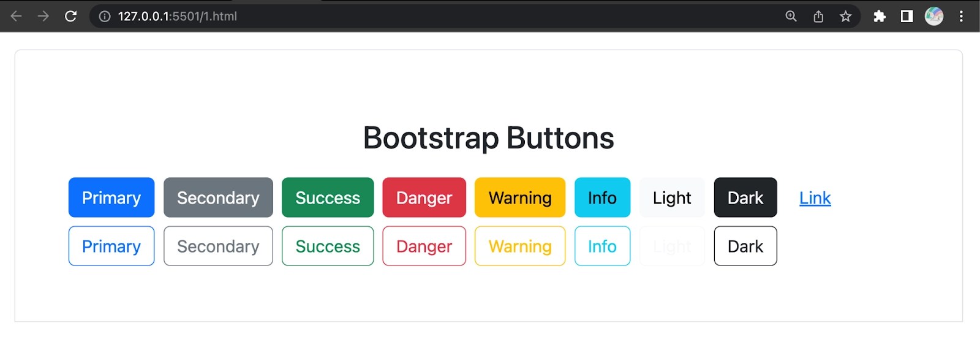This screenshot has width=980, height=344.
Task: Click the solid black Dark button
Action: tap(745, 197)
